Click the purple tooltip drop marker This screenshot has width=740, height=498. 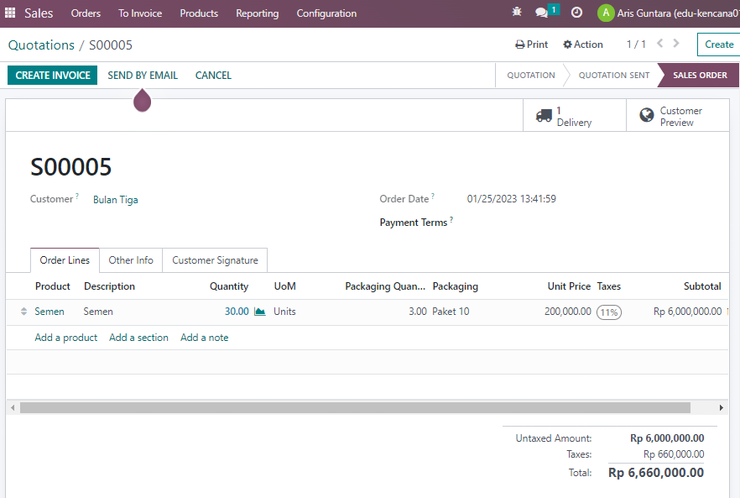point(142,101)
